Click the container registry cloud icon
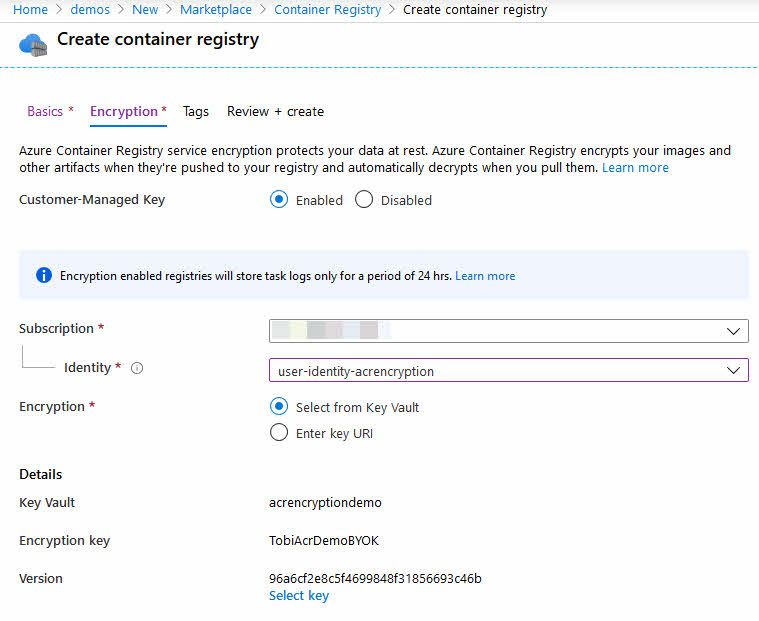759x621 pixels. coord(33,45)
